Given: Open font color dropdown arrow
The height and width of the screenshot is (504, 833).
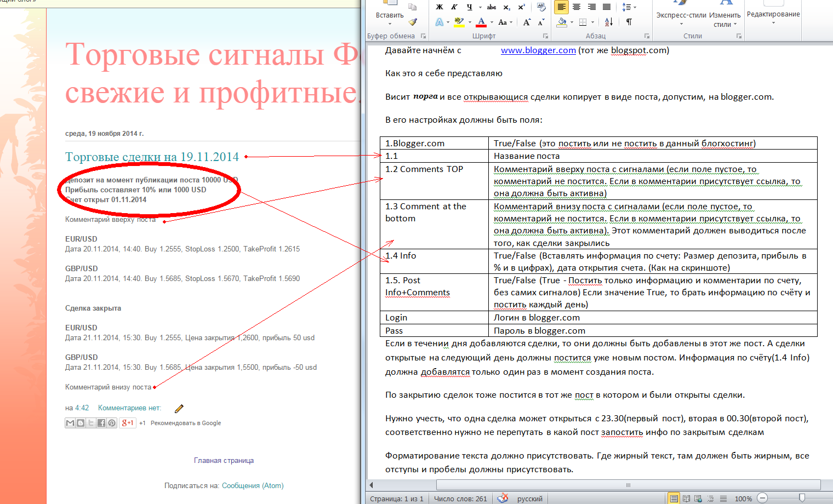Looking at the screenshot, I should [x=492, y=22].
